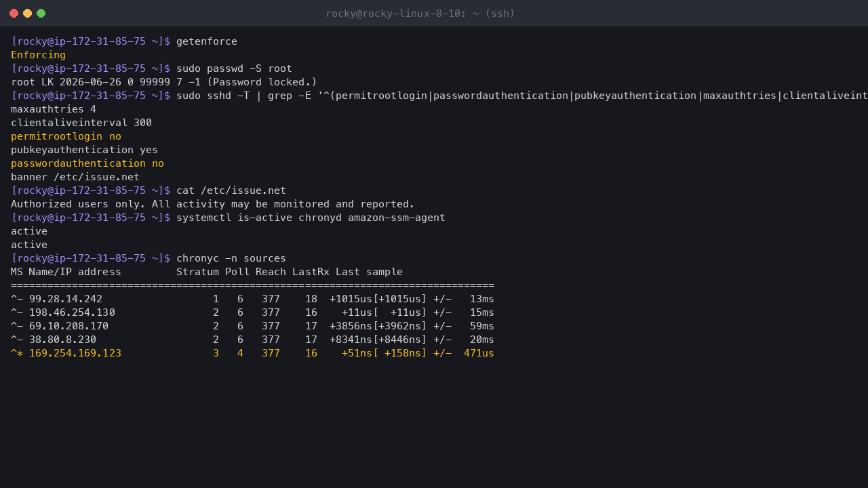The width and height of the screenshot is (868, 488).
Task: Select source IP 99.28.14.242
Action: 66,299
